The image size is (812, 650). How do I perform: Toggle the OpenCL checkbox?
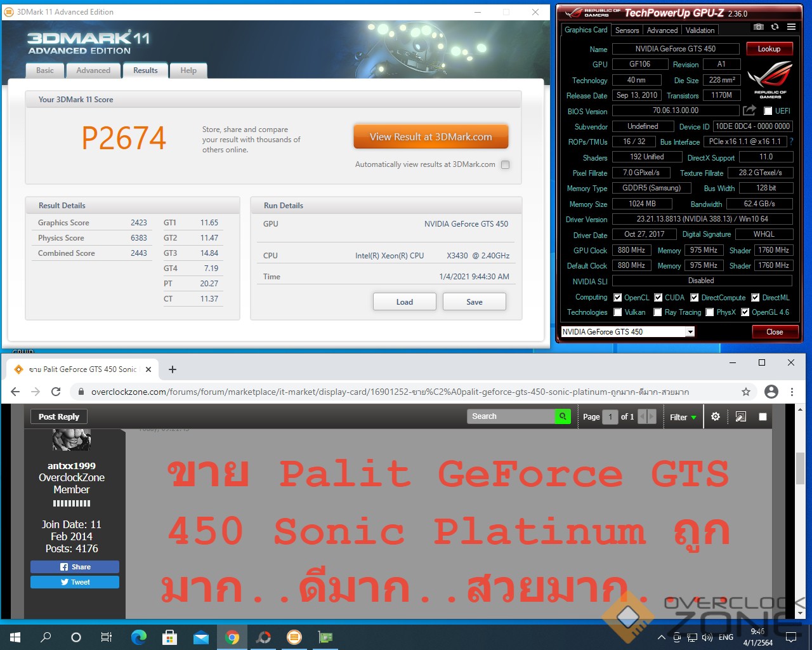tap(617, 297)
